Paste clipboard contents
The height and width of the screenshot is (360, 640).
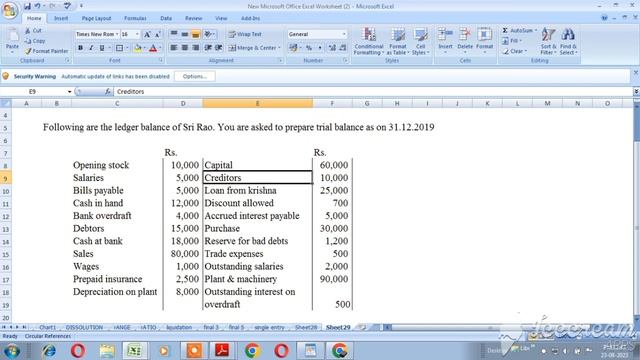(x=12, y=41)
